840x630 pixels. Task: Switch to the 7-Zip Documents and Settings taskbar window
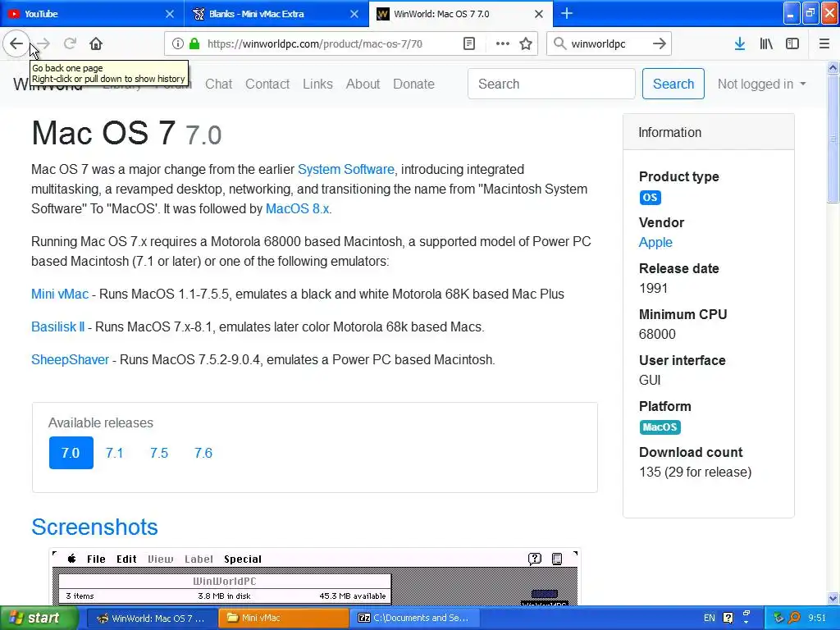[x=416, y=618]
